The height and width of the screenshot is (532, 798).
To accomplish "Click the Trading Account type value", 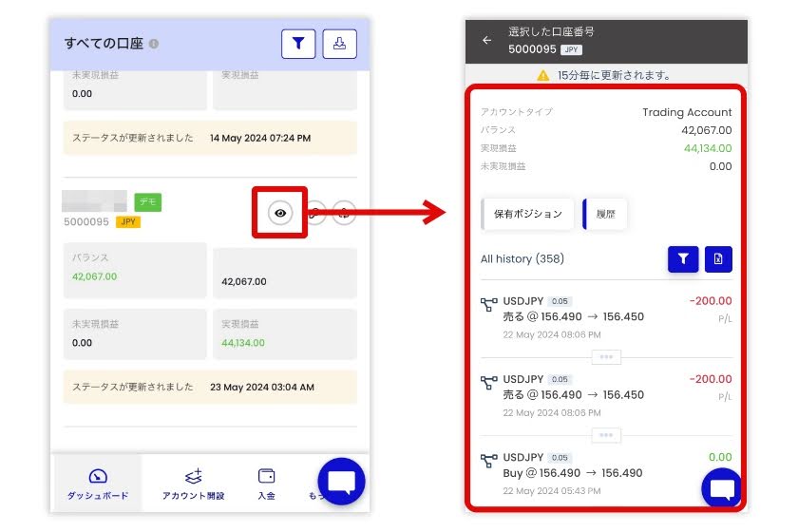I will (687, 112).
